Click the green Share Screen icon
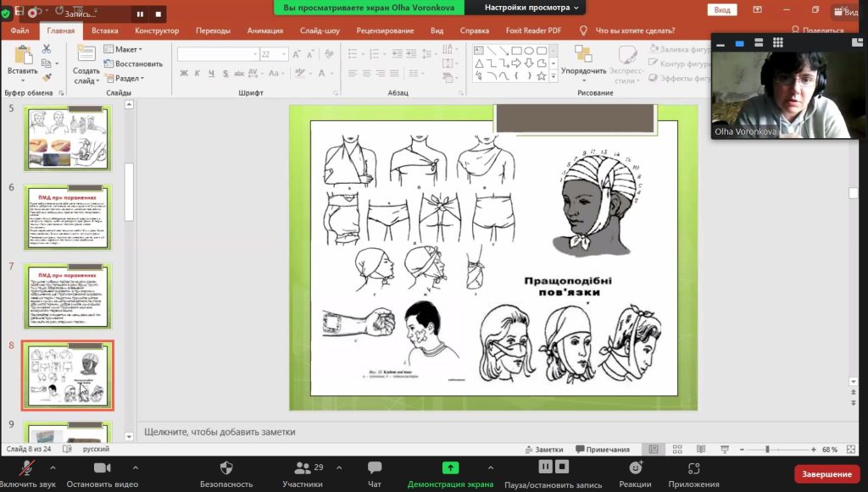The width and height of the screenshot is (868, 492). pyautogui.click(x=450, y=467)
